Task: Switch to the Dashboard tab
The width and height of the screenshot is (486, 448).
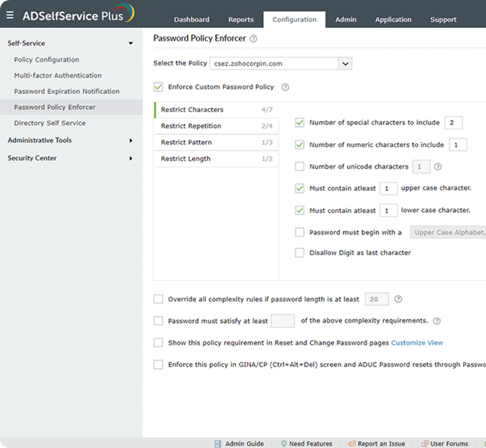Action: (x=192, y=20)
